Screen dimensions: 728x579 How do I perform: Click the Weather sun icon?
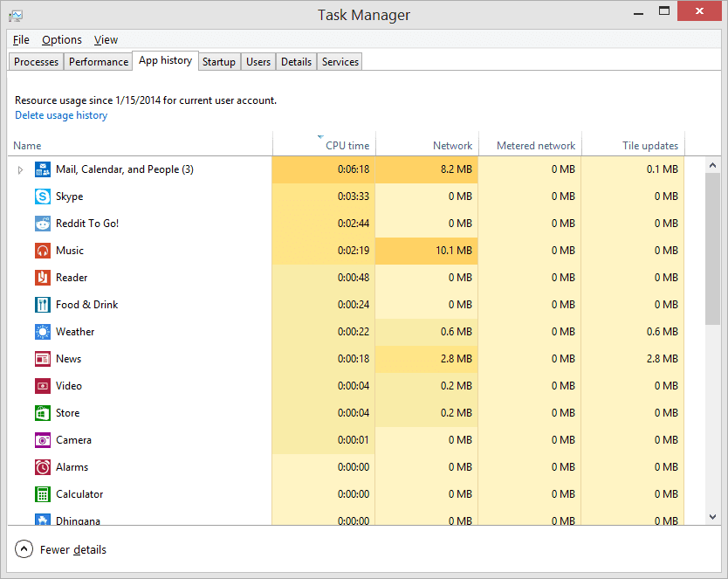(43, 332)
